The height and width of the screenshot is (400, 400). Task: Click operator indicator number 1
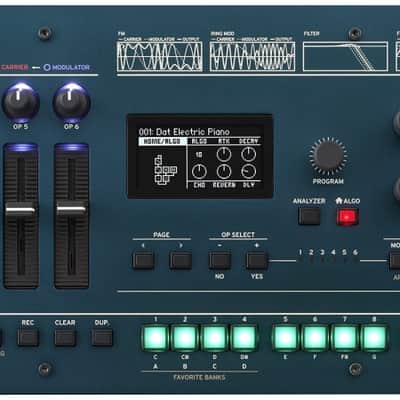point(300,252)
